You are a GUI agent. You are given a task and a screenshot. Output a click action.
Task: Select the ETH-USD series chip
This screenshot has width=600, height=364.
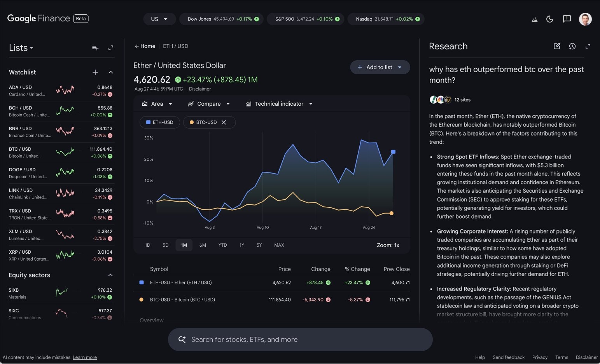point(159,122)
